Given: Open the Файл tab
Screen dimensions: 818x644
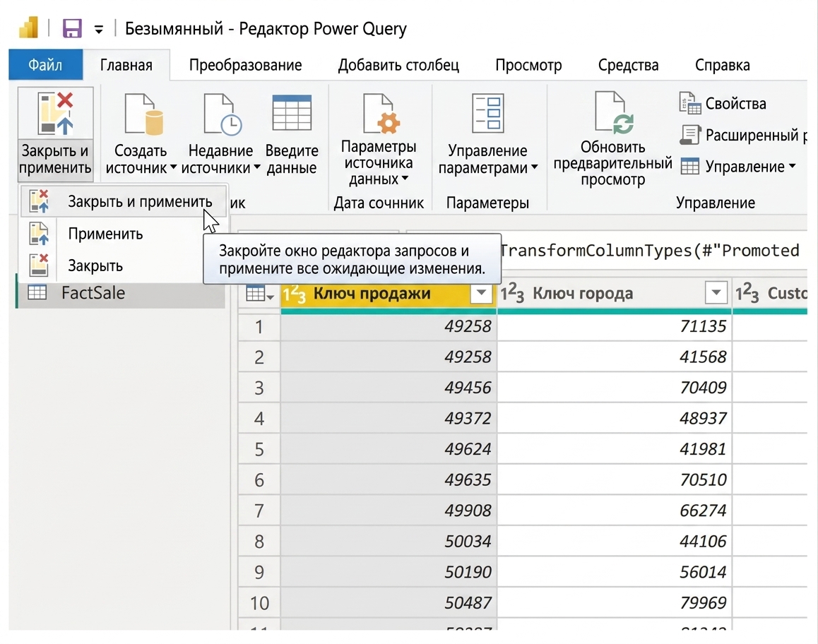Looking at the screenshot, I should 45,65.
